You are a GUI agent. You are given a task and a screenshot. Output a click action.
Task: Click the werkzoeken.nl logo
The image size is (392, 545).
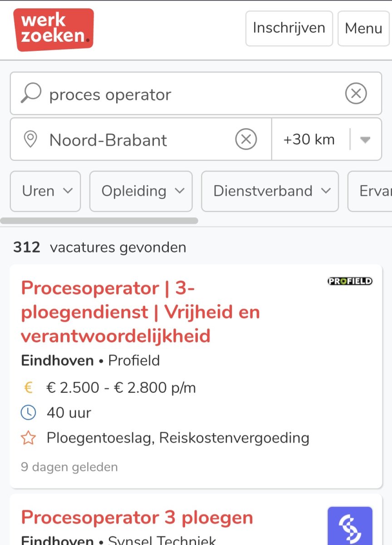pyautogui.click(x=54, y=28)
